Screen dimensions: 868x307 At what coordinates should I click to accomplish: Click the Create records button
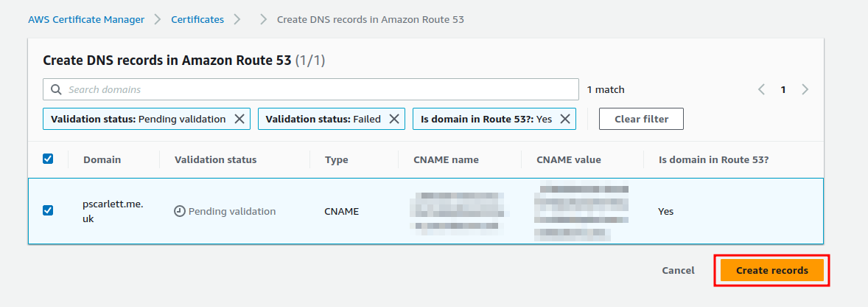771,270
